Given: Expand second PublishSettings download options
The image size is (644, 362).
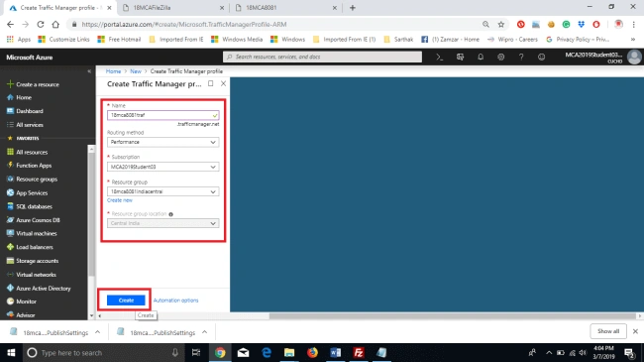Looking at the screenshot, I should click(204, 332).
